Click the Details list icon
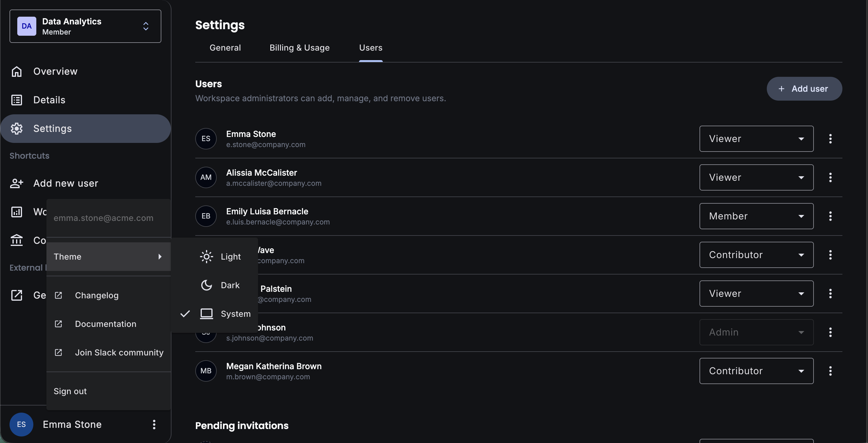 16,100
